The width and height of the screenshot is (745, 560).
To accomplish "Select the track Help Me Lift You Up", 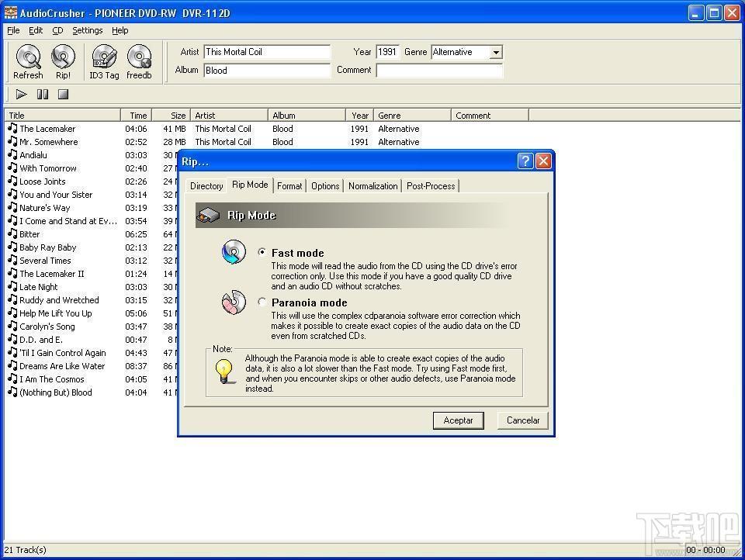I will (56, 313).
